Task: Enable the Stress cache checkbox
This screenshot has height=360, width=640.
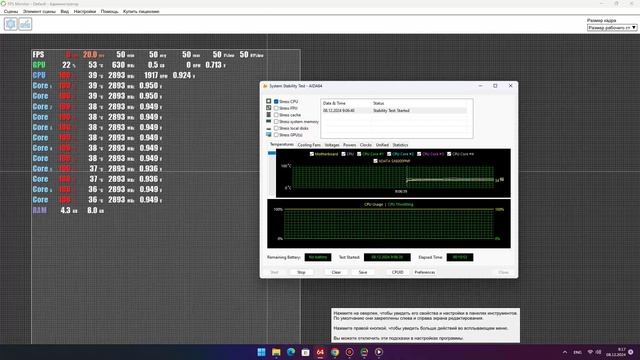Action: [276, 115]
